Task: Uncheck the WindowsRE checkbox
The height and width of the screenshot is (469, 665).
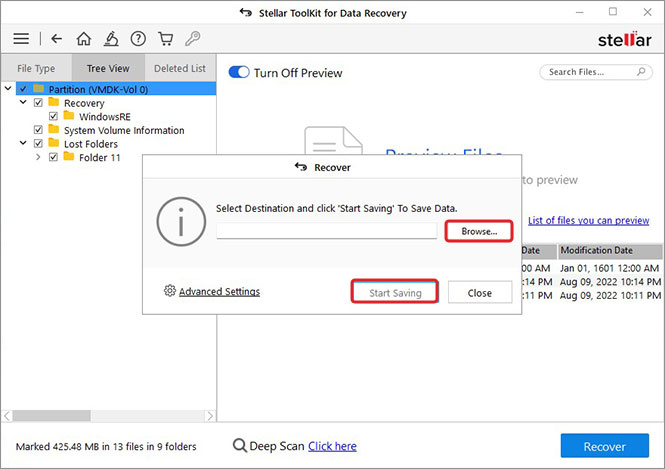Action: (53, 116)
